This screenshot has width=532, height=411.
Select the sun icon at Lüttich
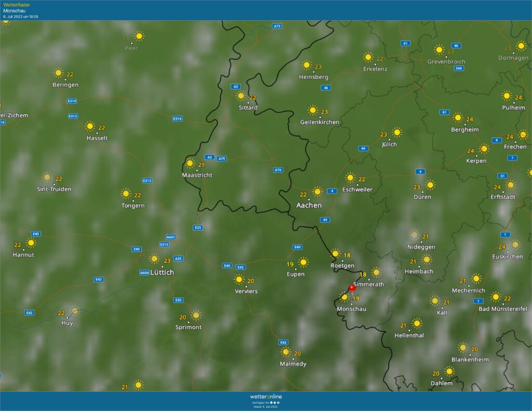[x=154, y=259]
